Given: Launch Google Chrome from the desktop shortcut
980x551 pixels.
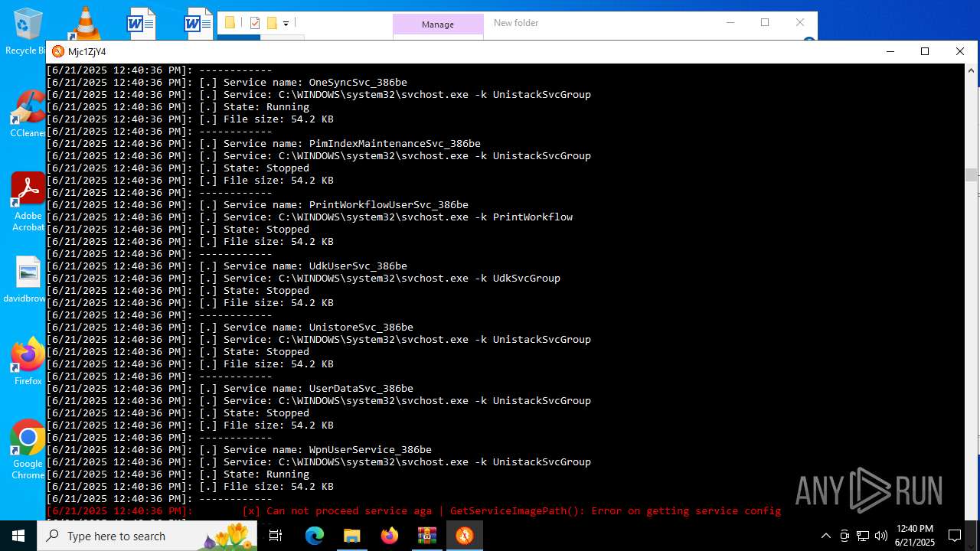Looking at the screenshot, I should [x=28, y=448].
